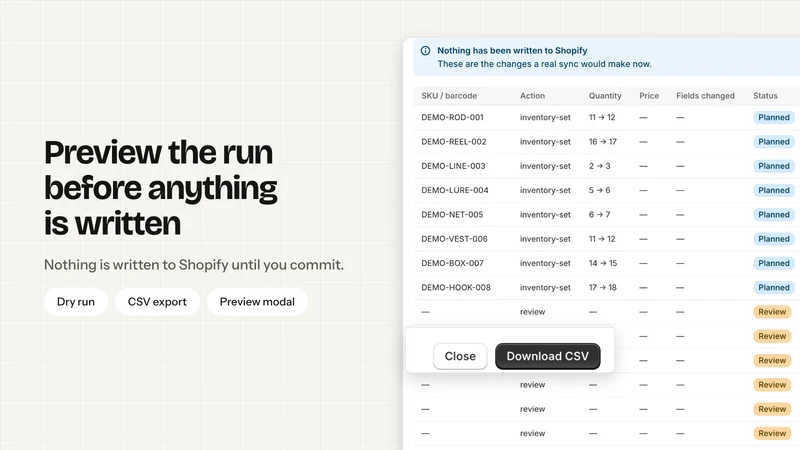
Task: Click the Planned badge for DEMO-HOOK-008
Action: point(773,288)
